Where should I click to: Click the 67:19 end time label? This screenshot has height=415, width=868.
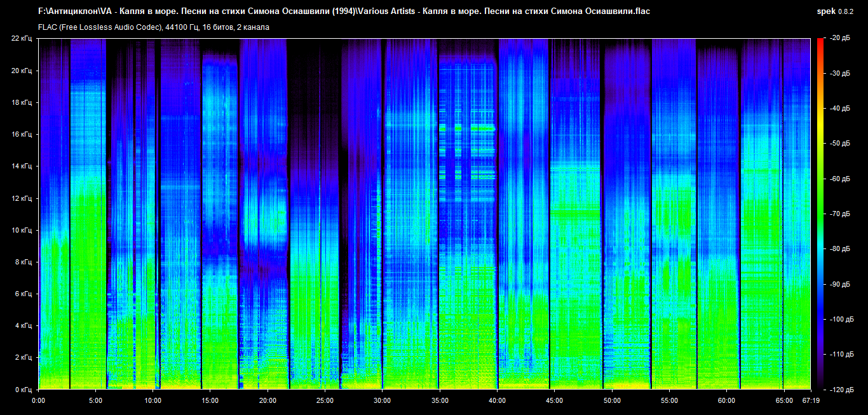[811, 400]
